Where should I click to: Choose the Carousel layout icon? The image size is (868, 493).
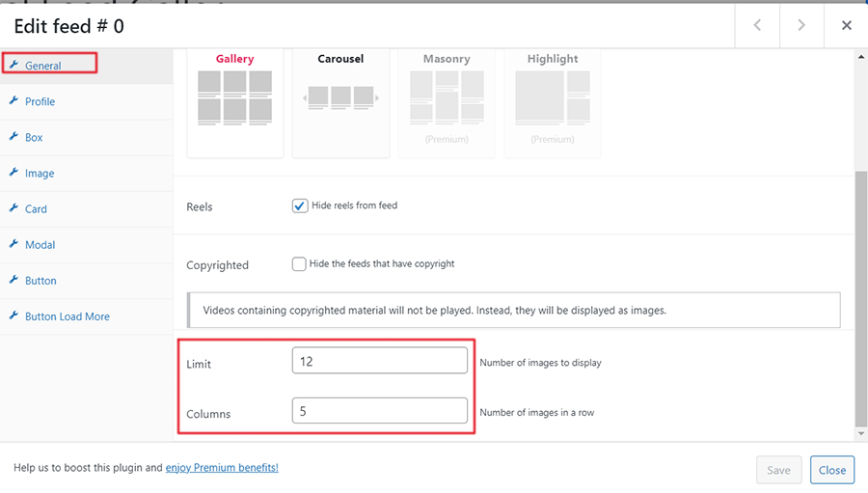point(340,96)
